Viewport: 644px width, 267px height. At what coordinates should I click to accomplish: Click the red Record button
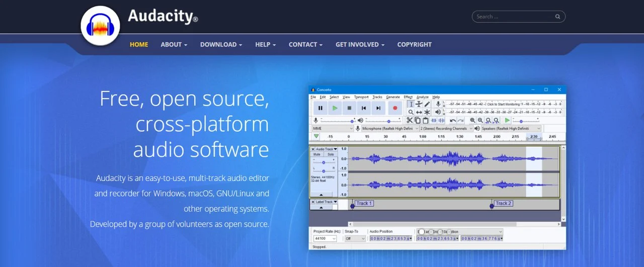point(395,108)
